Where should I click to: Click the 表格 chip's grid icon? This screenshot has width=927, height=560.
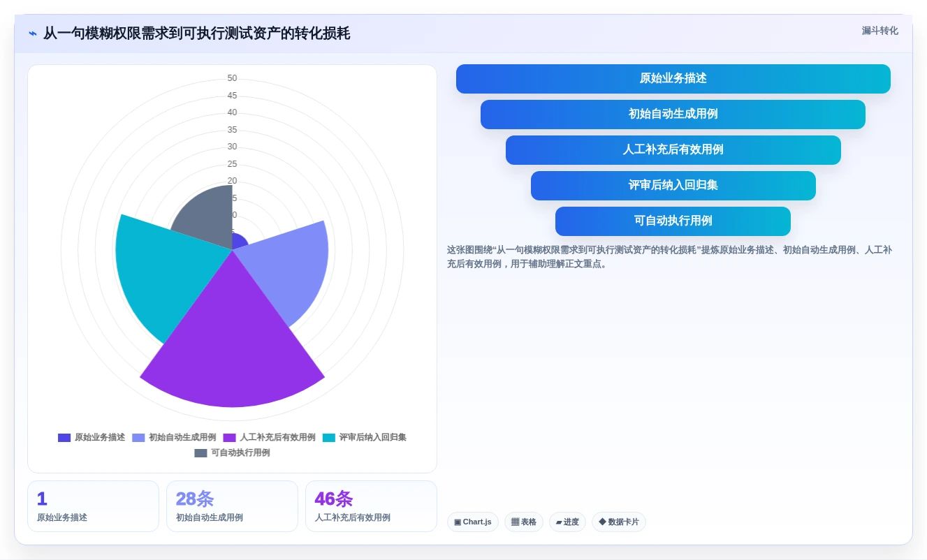(515, 522)
